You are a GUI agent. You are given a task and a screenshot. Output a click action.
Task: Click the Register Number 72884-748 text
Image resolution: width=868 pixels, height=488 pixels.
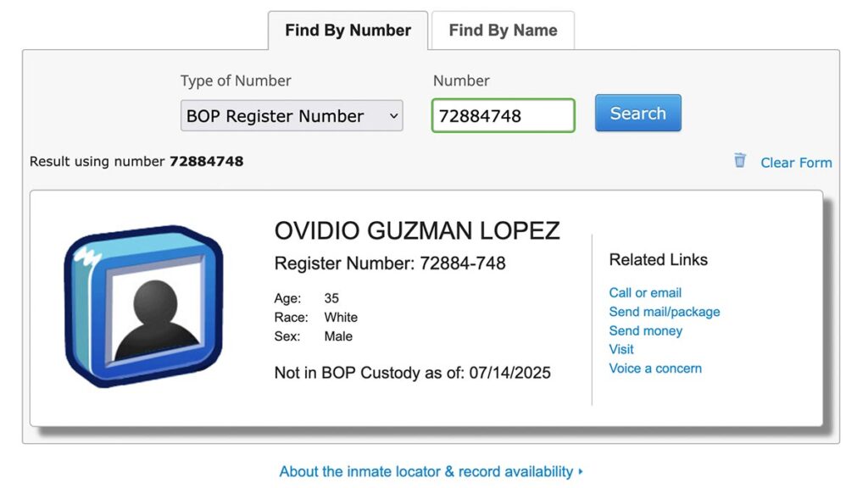pos(390,263)
